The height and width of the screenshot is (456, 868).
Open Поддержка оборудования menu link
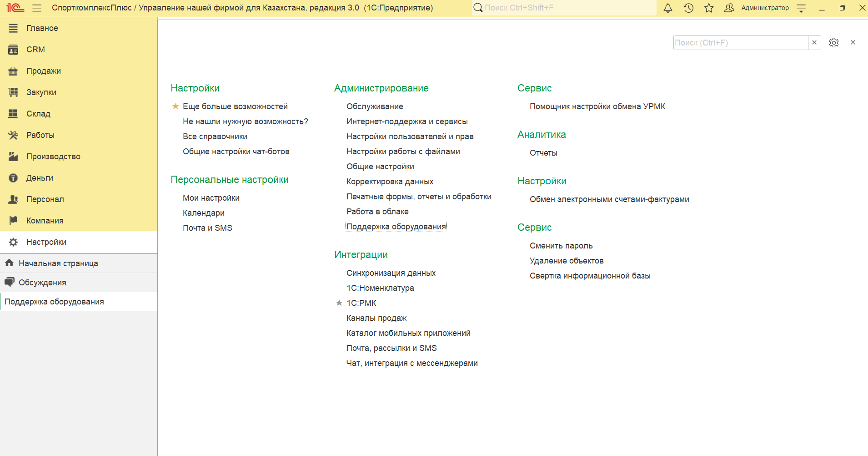(x=396, y=227)
